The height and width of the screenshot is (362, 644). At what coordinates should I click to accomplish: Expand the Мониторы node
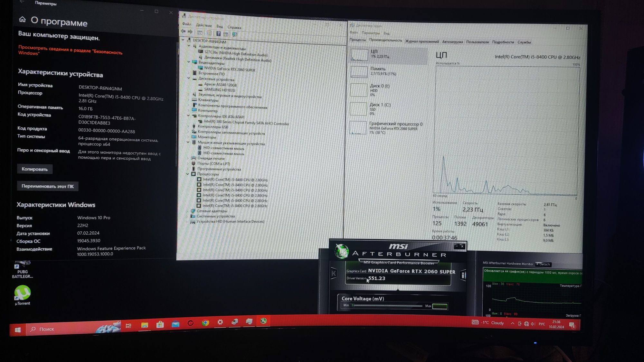click(188, 137)
